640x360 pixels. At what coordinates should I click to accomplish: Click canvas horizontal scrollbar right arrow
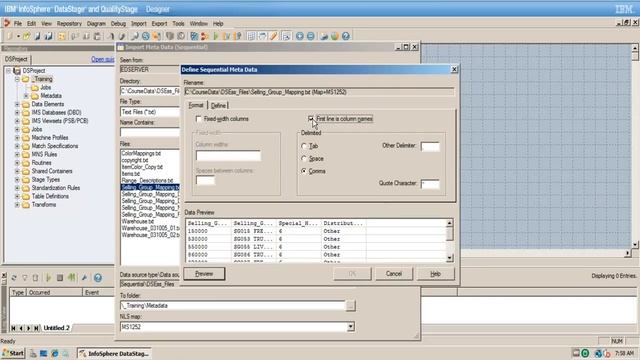tap(627, 253)
